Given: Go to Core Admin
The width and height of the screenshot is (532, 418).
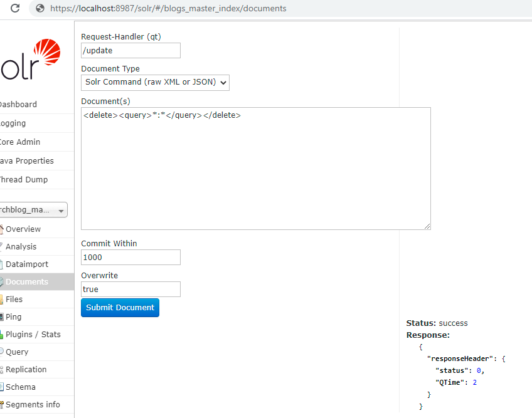Looking at the screenshot, I should point(19,142).
